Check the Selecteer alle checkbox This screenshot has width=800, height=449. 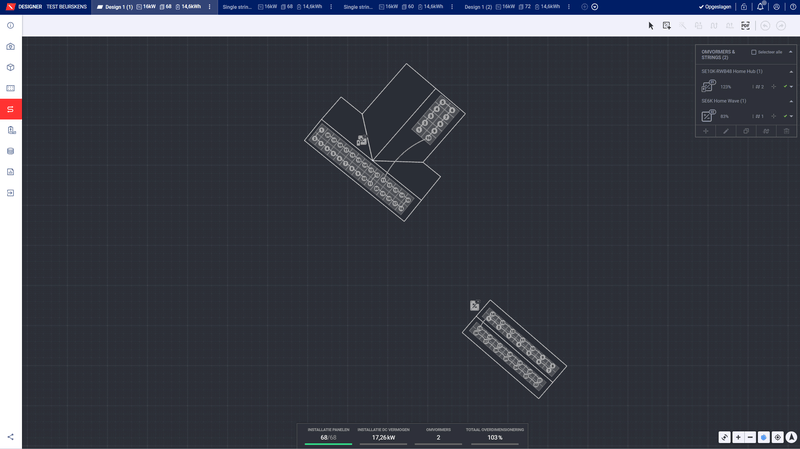(x=754, y=52)
